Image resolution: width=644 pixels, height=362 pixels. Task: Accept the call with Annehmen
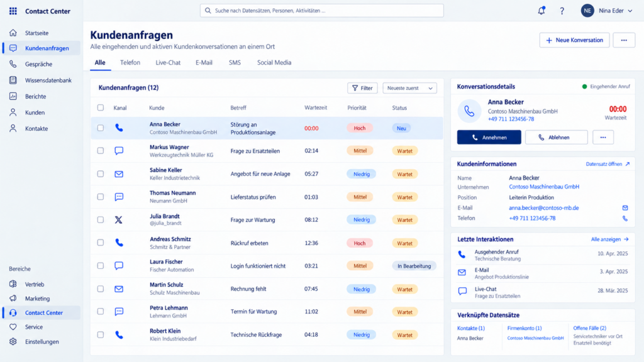(x=489, y=138)
